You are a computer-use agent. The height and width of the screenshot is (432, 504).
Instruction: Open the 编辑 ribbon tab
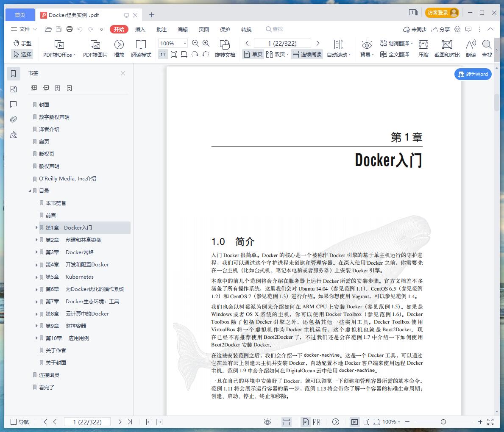click(x=183, y=29)
